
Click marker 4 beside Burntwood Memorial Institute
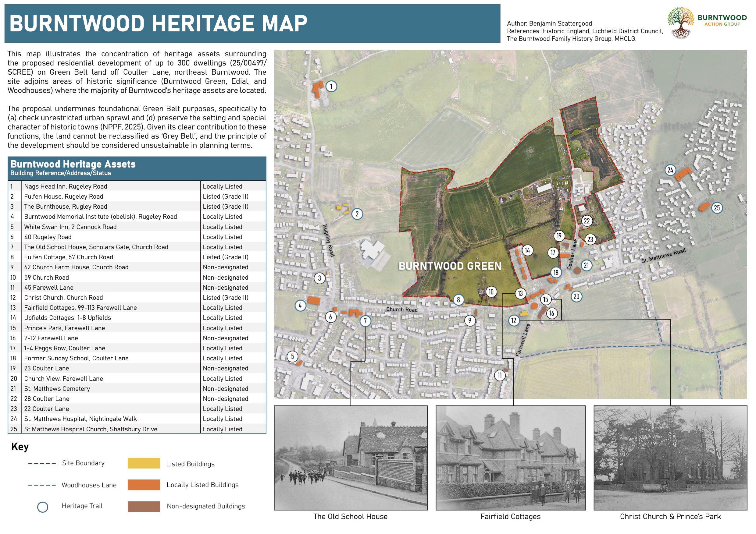coord(300,305)
